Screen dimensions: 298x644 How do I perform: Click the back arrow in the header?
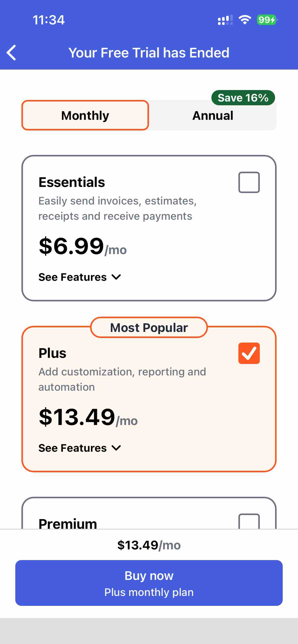coord(11,53)
